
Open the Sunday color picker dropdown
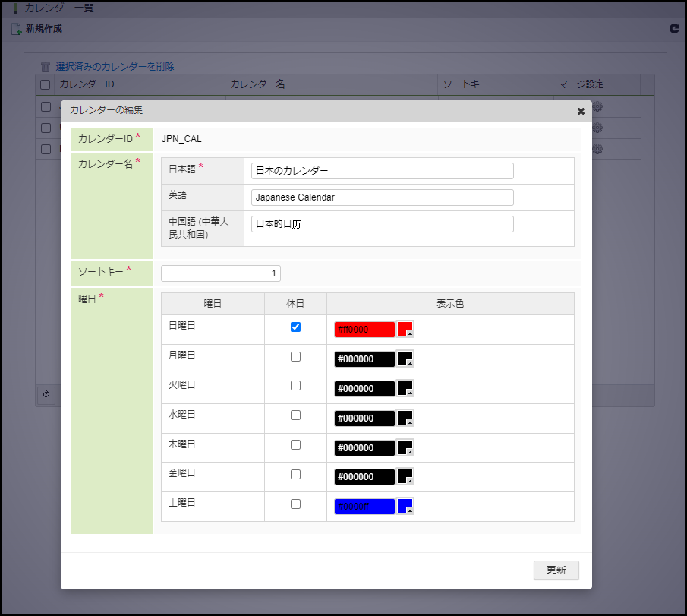coord(405,329)
